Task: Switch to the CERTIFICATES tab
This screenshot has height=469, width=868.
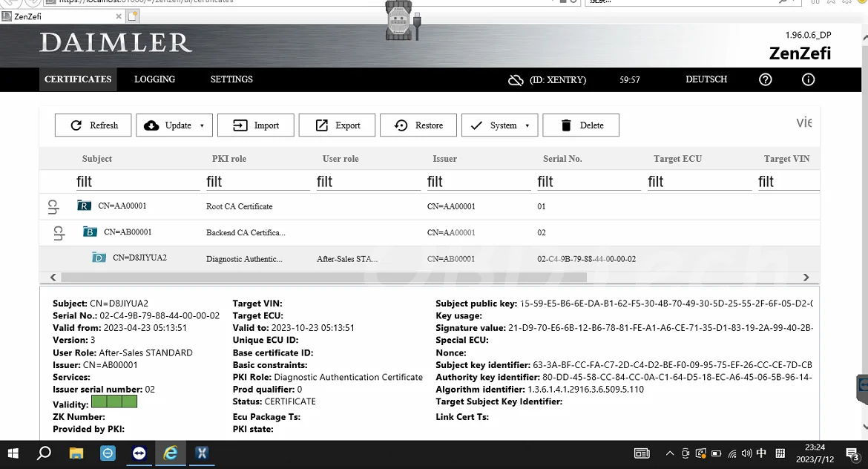Action: click(78, 79)
